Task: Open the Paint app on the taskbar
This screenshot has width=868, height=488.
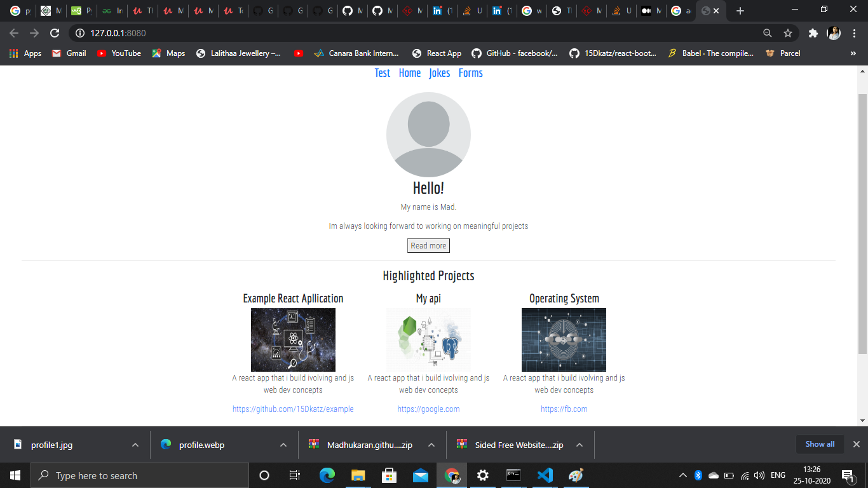Action: click(x=576, y=475)
